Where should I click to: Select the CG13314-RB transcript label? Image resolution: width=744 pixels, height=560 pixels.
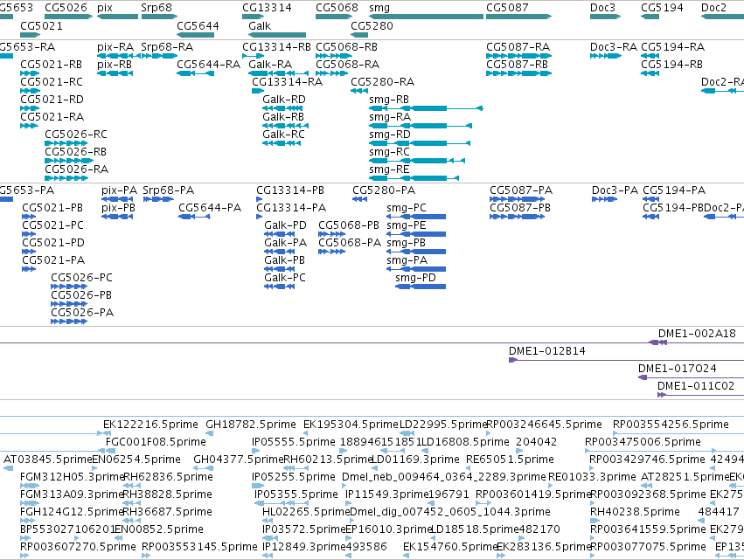pos(276,47)
